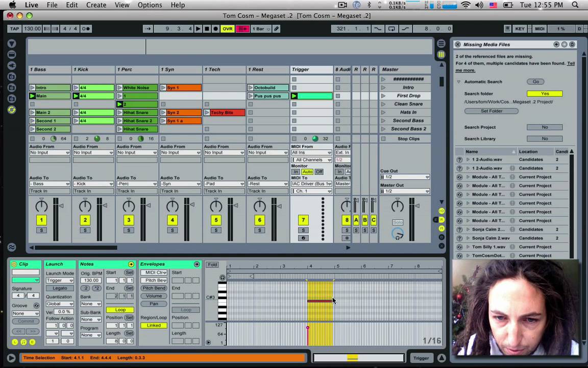The height and width of the screenshot is (368, 588).
Task: Solo track 6 Rest
Action: [x=259, y=230]
